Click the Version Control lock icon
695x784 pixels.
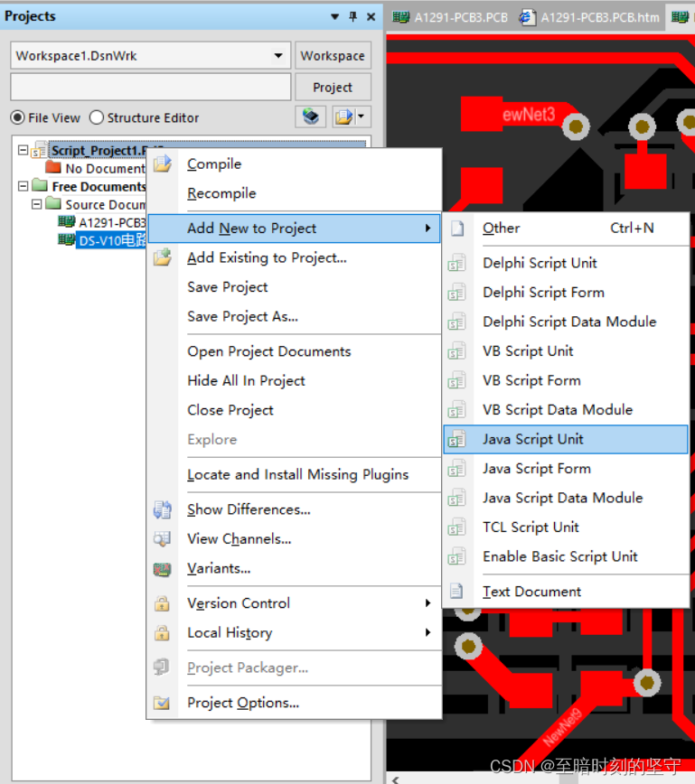(162, 603)
